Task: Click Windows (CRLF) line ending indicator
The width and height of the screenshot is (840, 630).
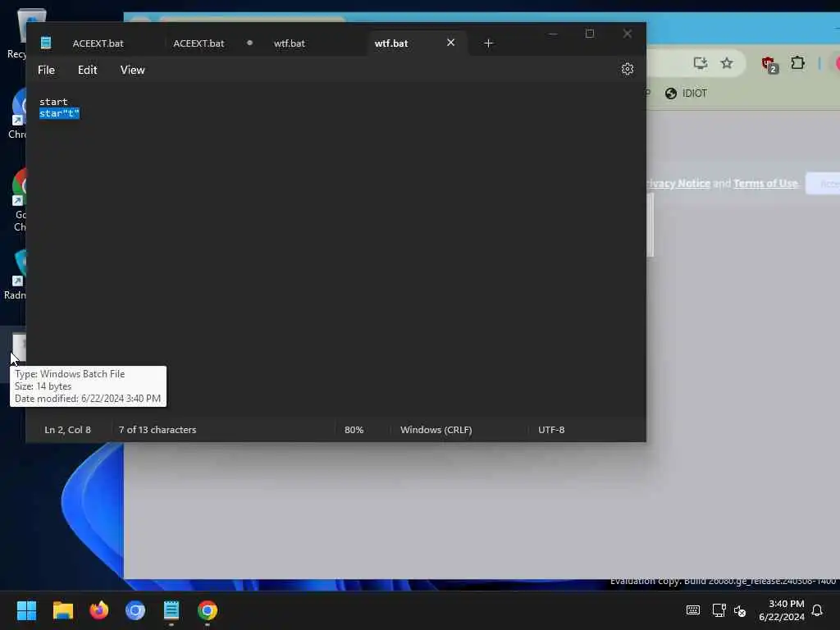Action: point(436,430)
